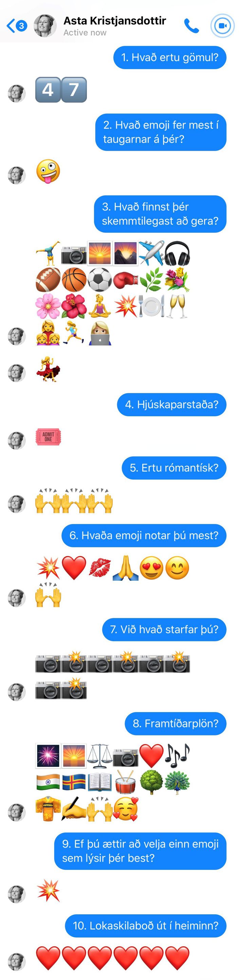Tap the dancing woman in red dress emoji
This screenshot has height=980, width=242.
[48, 369]
